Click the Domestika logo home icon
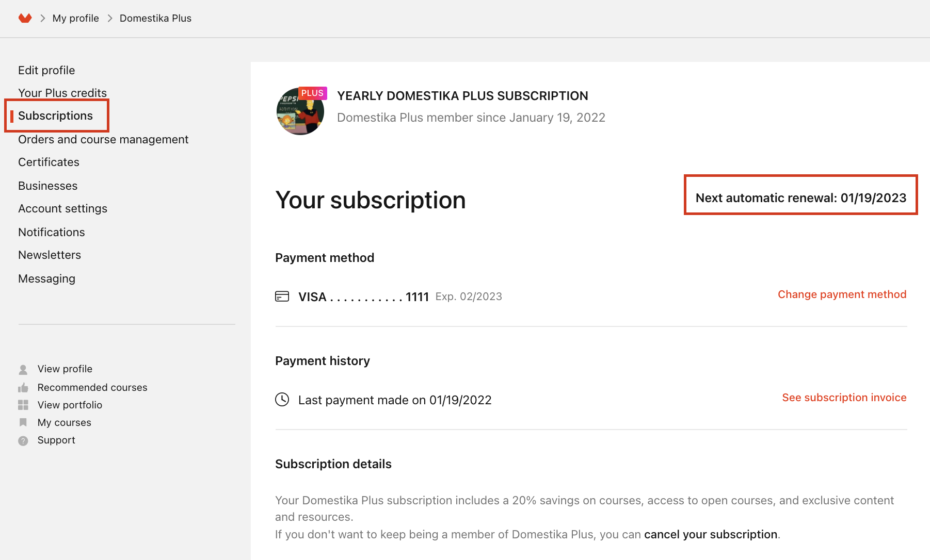The width and height of the screenshot is (930, 560). (25, 19)
